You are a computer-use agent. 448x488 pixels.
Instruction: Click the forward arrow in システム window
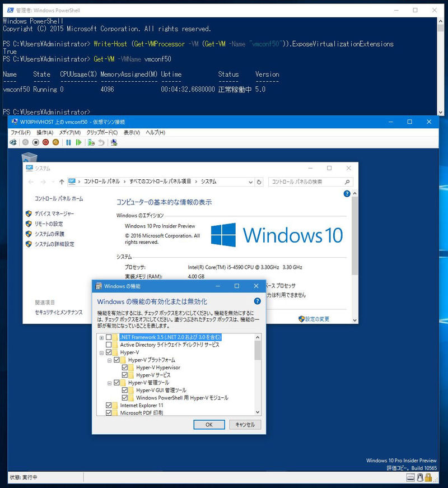(x=43, y=182)
